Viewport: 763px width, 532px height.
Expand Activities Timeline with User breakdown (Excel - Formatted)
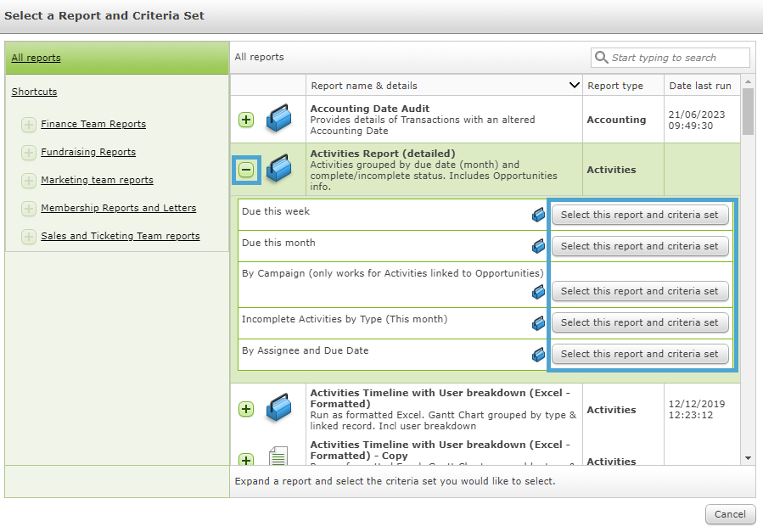246,409
